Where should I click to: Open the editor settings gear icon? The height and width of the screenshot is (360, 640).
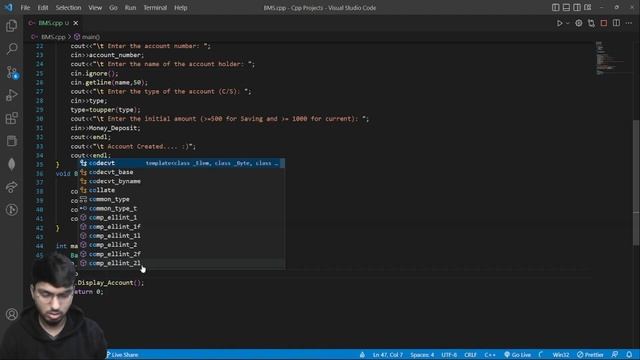(579, 23)
